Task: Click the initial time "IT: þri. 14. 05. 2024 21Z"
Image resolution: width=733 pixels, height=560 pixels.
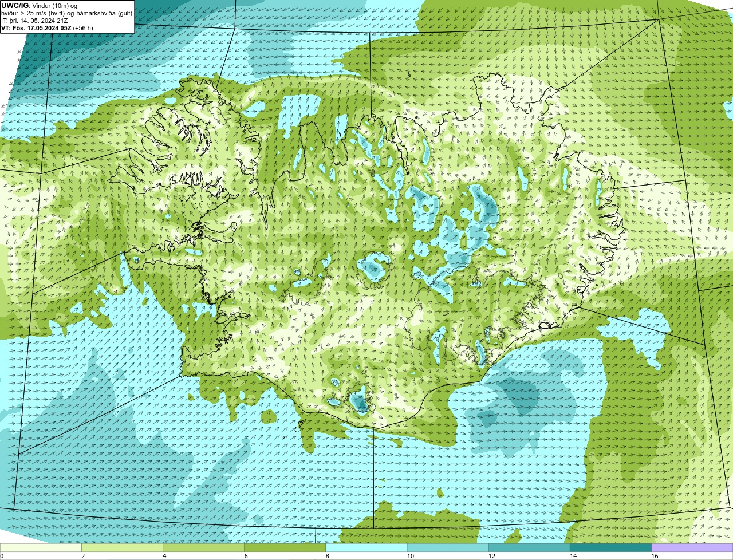Action: [x=34, y=20]
